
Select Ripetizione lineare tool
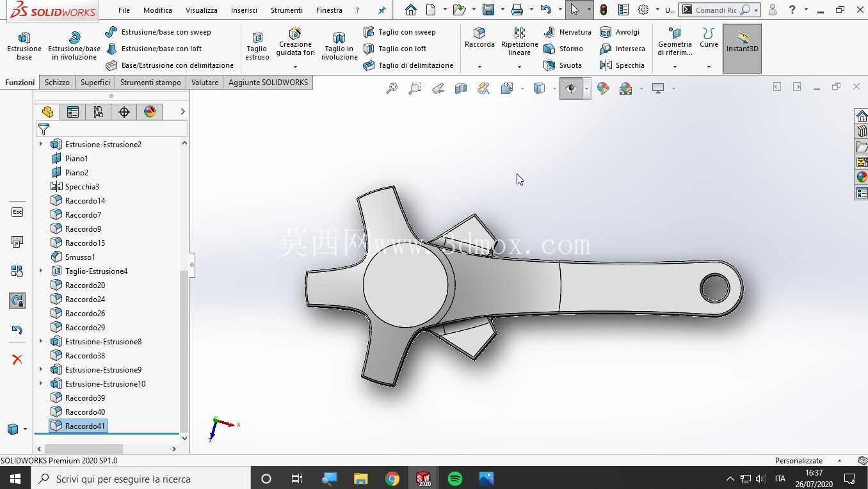[520, 42]
